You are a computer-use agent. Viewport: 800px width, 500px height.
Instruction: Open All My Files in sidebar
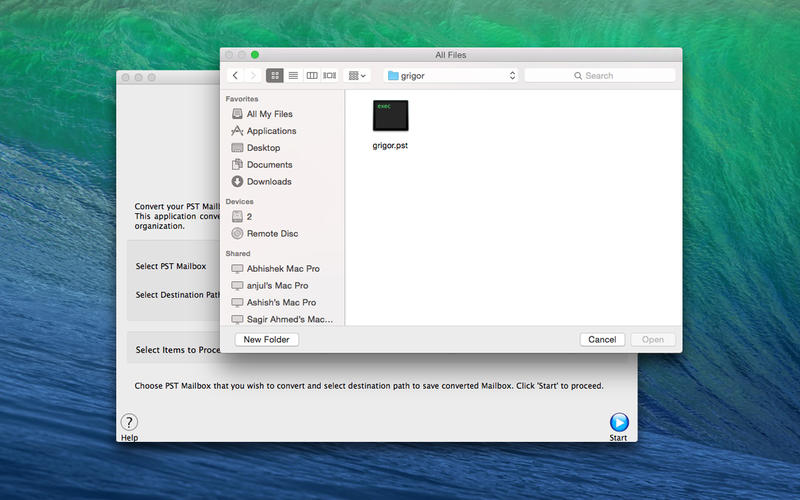click(269, 114)
